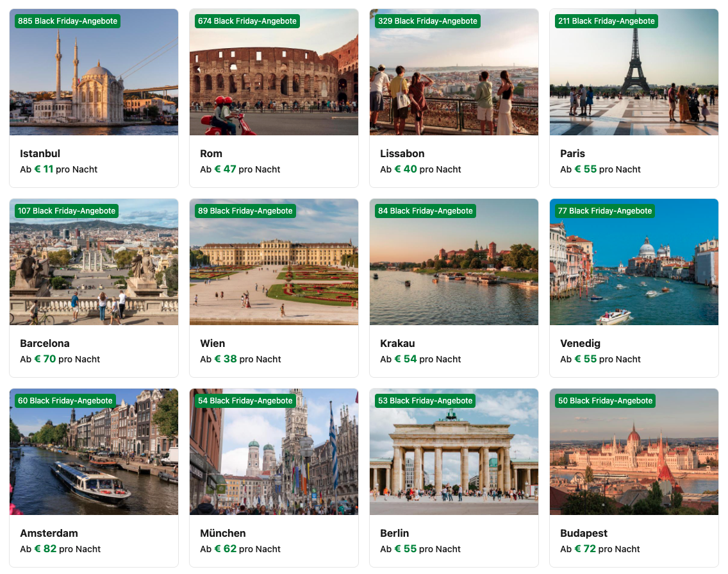Click the 674 Black Friday-Angebote badge
The height and width of the screenshot is (574, 728).
247,21
